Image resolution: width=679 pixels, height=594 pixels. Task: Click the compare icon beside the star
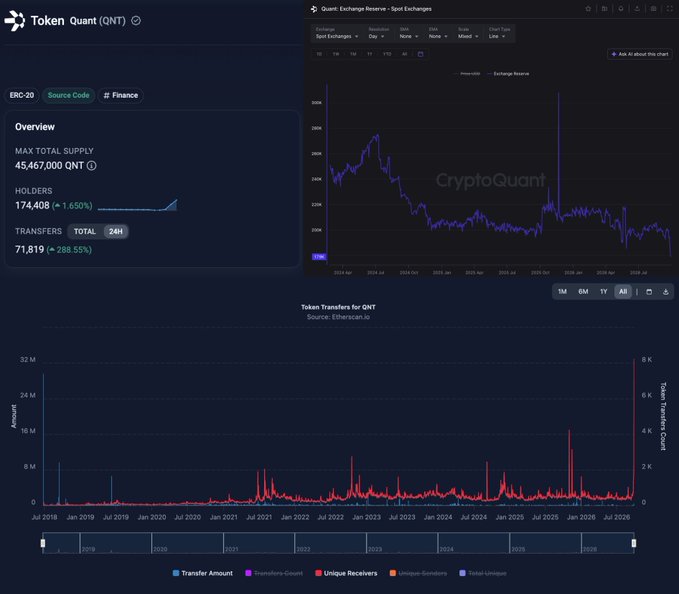605,9
